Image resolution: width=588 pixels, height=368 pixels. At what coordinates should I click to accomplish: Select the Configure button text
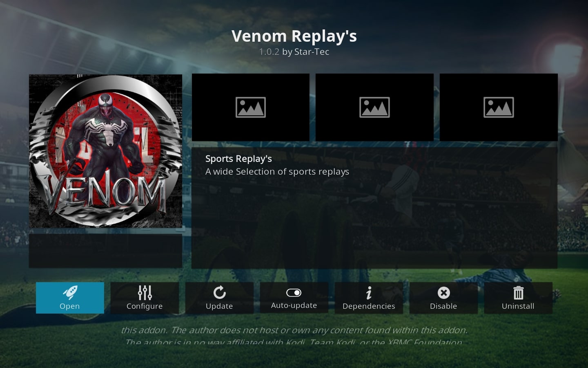(x=145, y=306)
